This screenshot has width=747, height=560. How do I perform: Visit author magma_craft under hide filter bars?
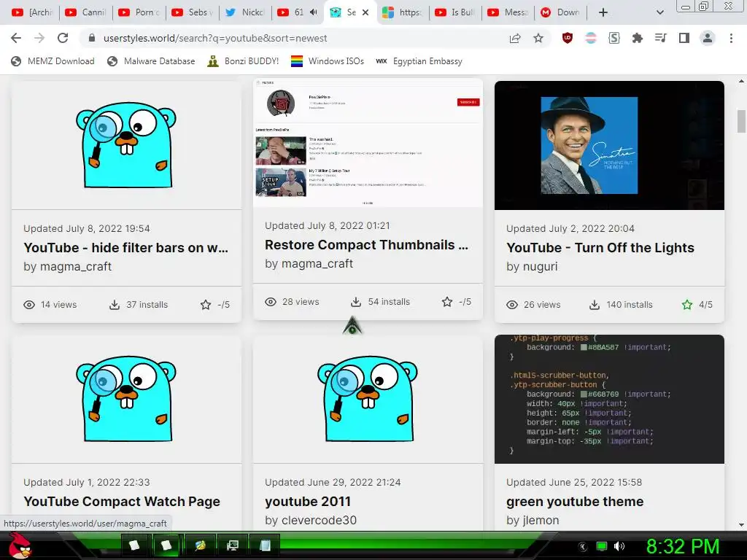click(x=76, y=267)
